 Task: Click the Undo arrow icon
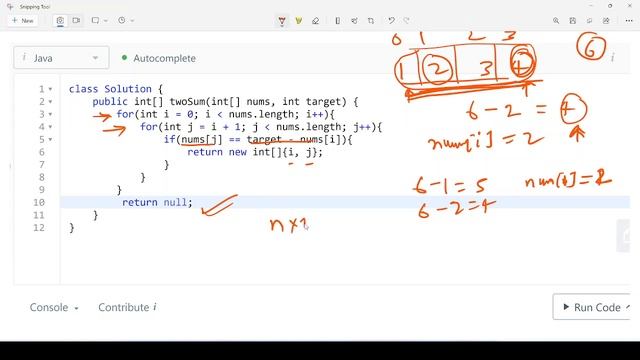coord(391,21)
